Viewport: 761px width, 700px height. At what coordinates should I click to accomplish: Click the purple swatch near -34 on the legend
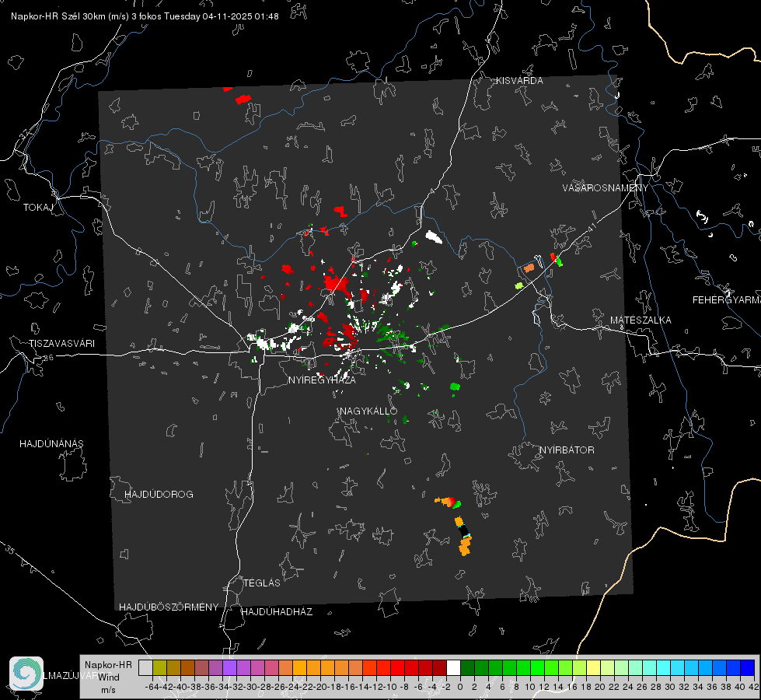(229, 667)
